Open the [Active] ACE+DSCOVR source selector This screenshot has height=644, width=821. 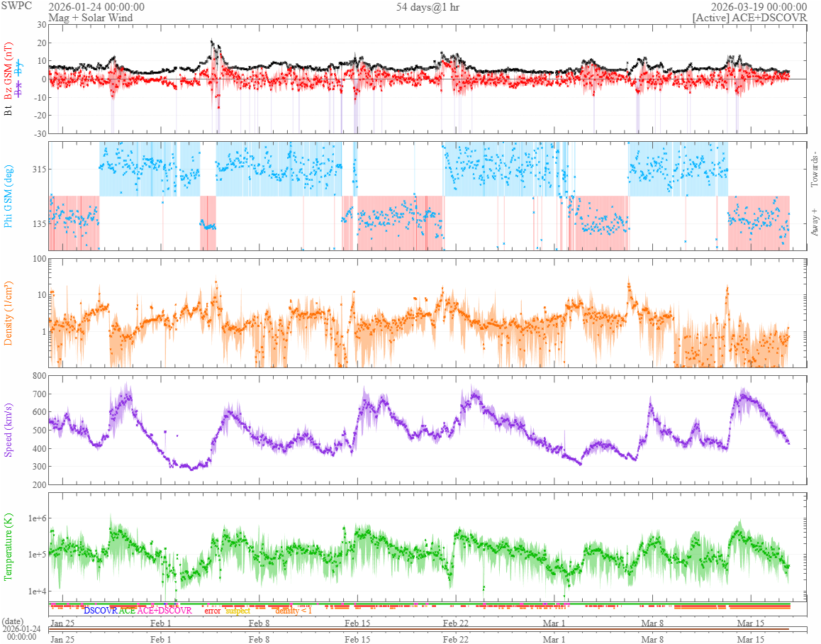pos(749,17)
